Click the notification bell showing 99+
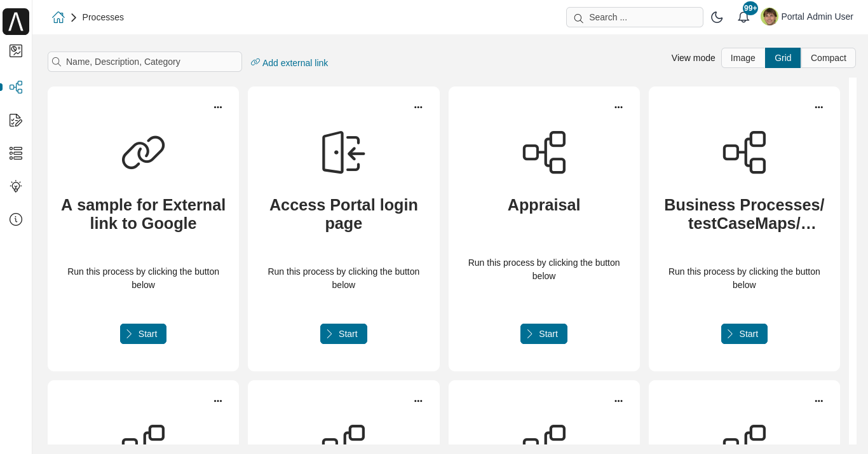 (x=743, y=17)
